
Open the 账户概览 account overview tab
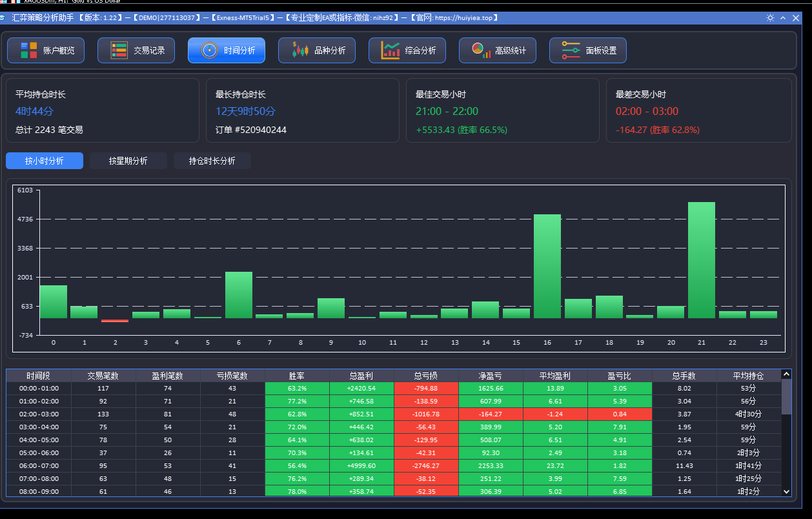46,50
